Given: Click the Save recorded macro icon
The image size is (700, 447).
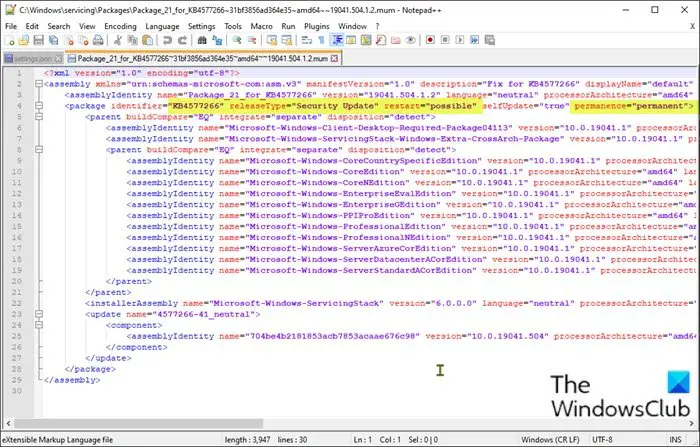Looking at the screenshot, I should (490, 40).
